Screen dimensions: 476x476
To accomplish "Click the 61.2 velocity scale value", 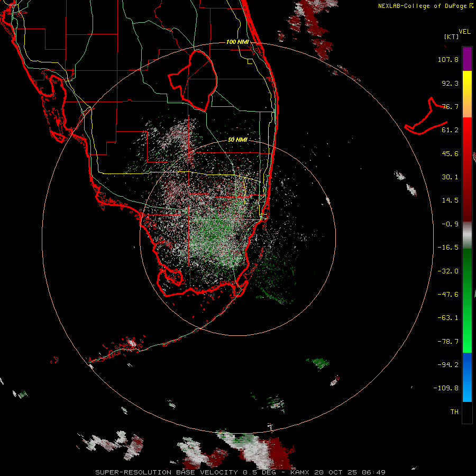I will coord(450,130).
